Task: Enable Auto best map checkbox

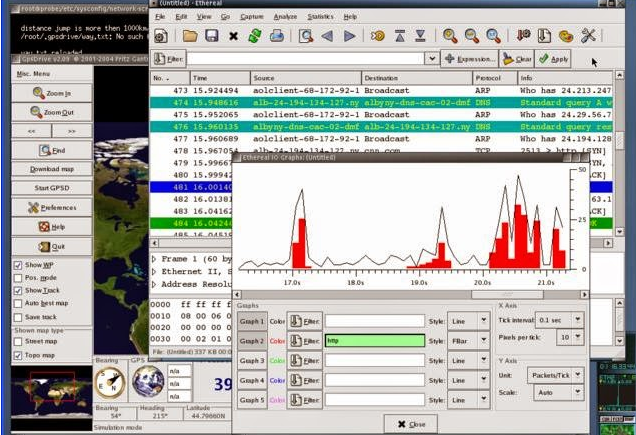Action: tap(18, 304)
